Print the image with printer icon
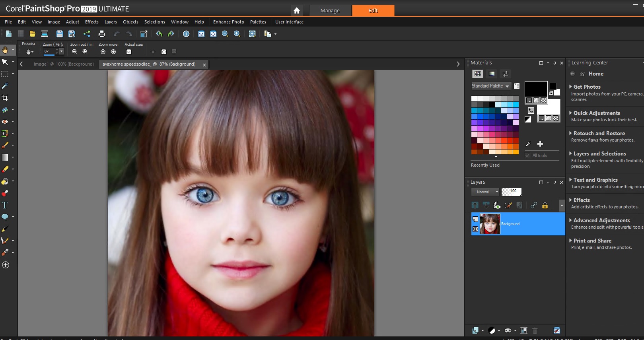 [102, 34]
